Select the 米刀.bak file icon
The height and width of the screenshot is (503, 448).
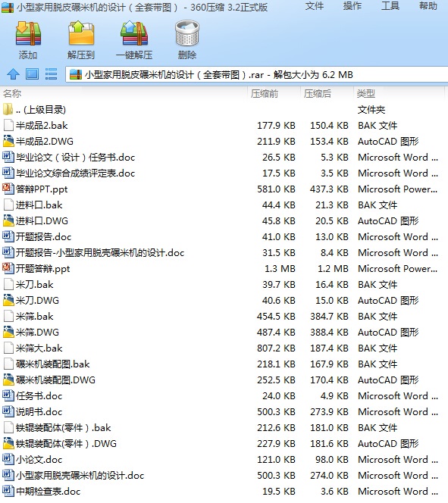tap(8, 284)
